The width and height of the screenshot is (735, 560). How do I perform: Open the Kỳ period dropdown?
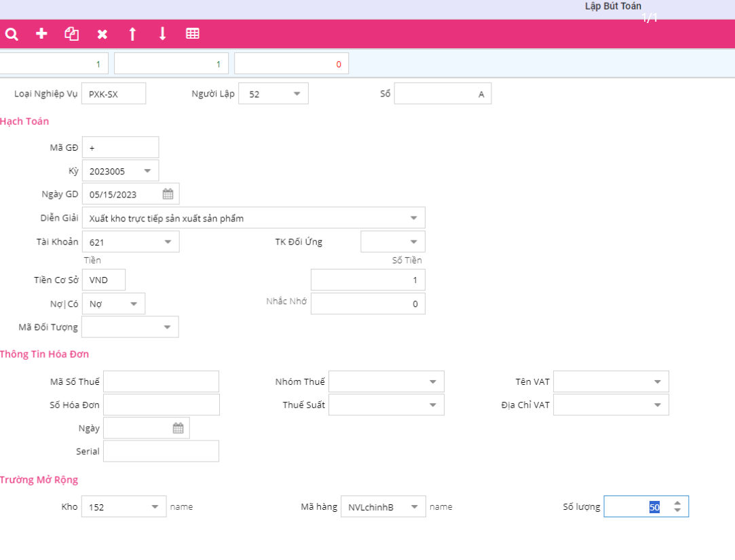click(x=147, y=171)
